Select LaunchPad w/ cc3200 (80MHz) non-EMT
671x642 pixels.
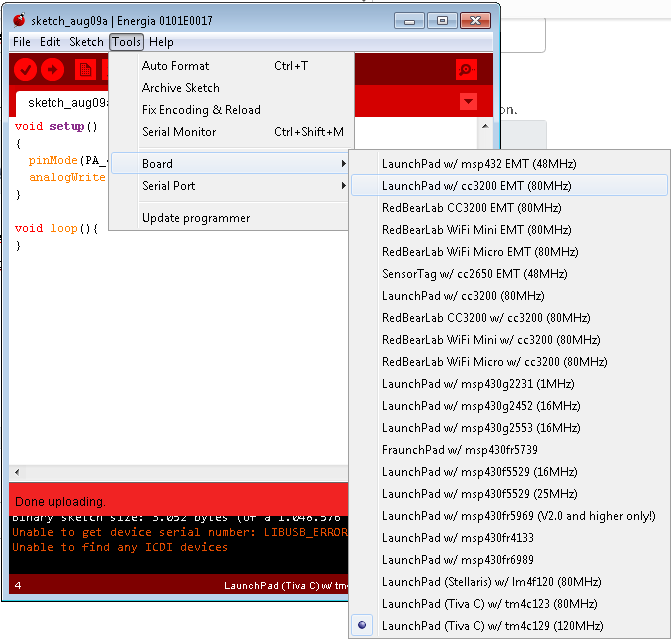pyautogui.click(x=509, y=296)
